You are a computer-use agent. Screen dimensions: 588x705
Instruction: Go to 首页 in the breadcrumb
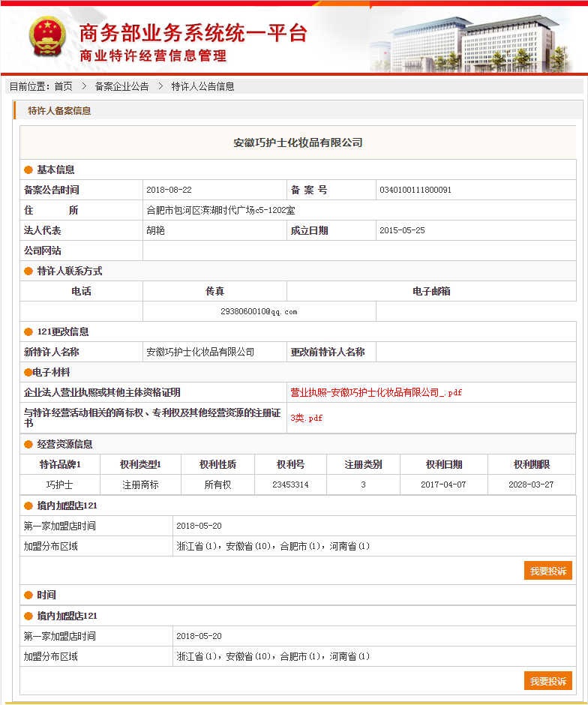point(63,86)
